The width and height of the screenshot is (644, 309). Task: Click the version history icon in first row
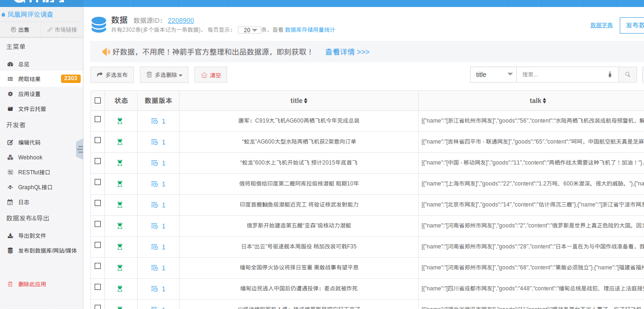[x=154, y=121]
